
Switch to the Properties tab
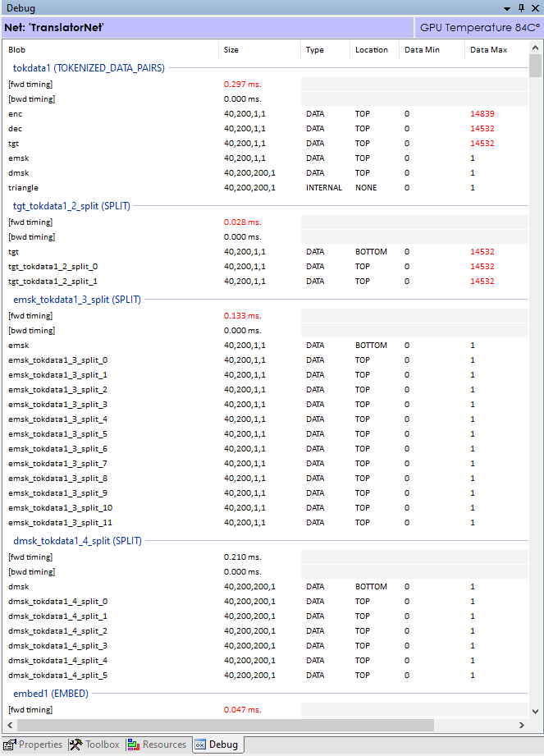point(34,745)
